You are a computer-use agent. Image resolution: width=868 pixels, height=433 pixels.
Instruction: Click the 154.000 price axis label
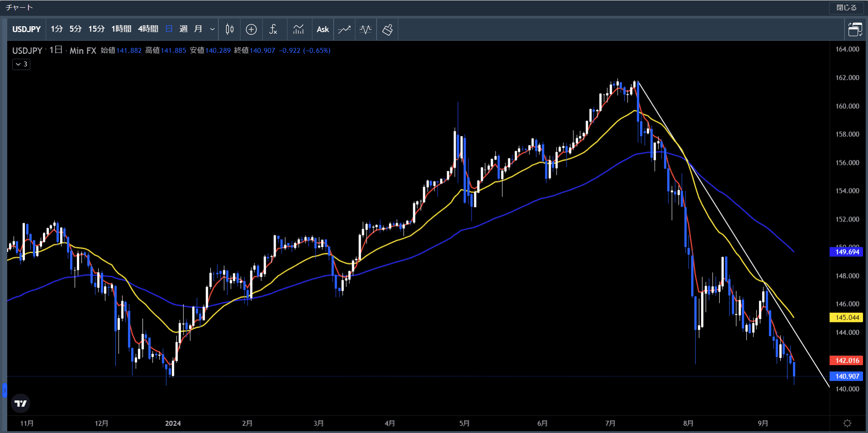tap(847, 191)
